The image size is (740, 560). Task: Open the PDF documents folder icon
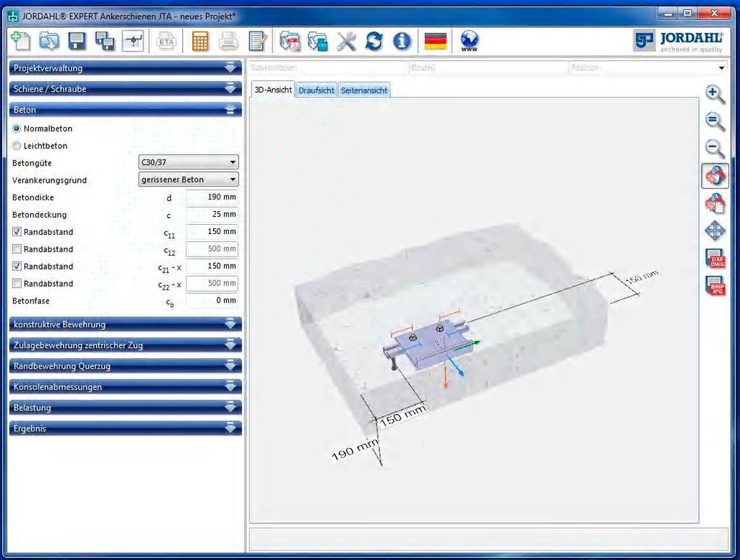[x=290, y=41]
